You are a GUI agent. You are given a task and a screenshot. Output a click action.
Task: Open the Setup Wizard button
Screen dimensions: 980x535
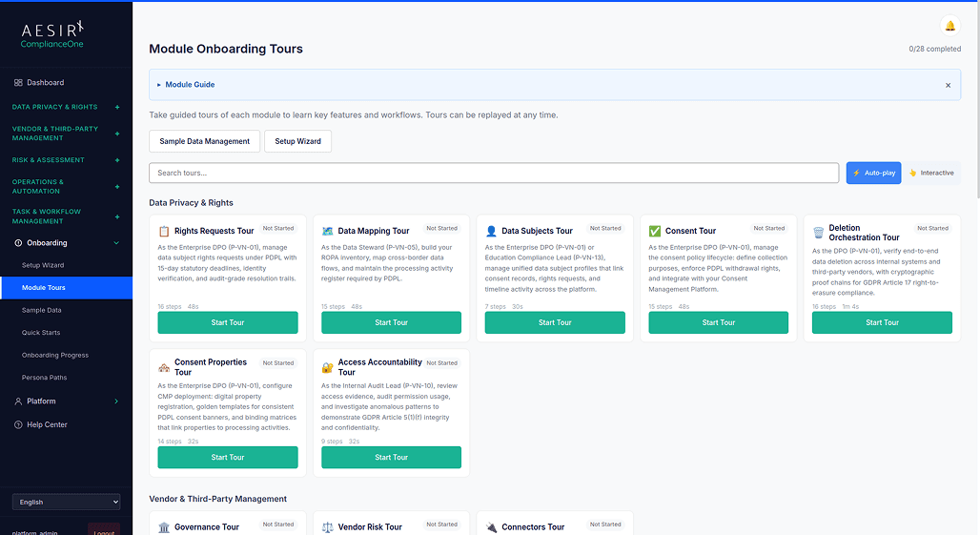pyautogui.click(x=297, y=141)
